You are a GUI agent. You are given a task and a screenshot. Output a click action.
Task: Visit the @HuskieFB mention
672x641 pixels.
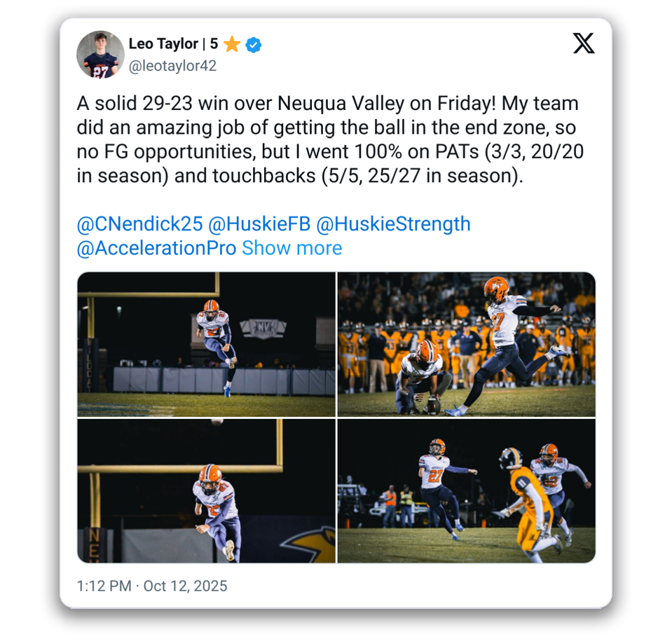click(x=259, y=224)
